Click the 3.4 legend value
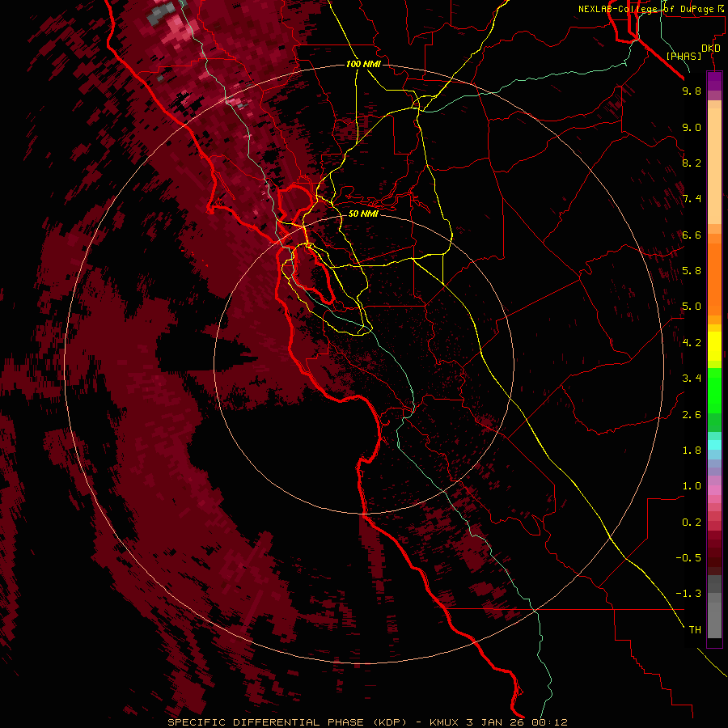The image size is (728, 728). pyautogui.click(x=692, y=379)
